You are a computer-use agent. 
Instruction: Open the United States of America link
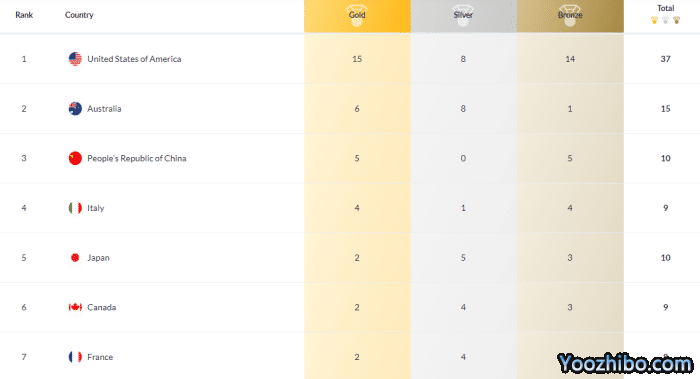pyautogui.click(x=134, y=59)
